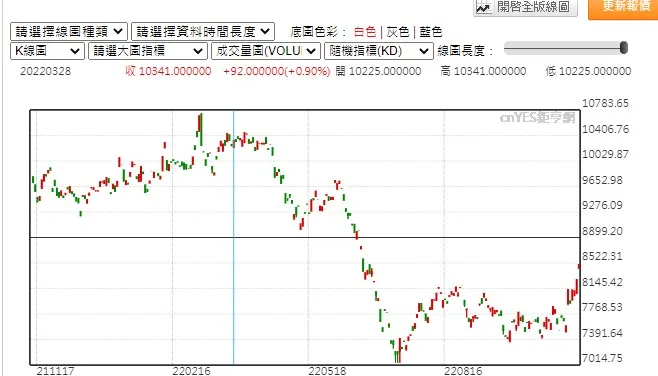Click the y-axis label 9276.09
Image resolution: width=658 pixels, height=376 pixels.
click(603, 205)
